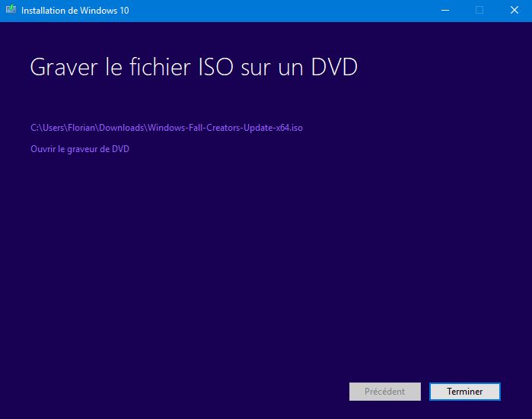Click the Terminer button
The height and width of the screenshot is (419, 532).
[x=465, y=392]
